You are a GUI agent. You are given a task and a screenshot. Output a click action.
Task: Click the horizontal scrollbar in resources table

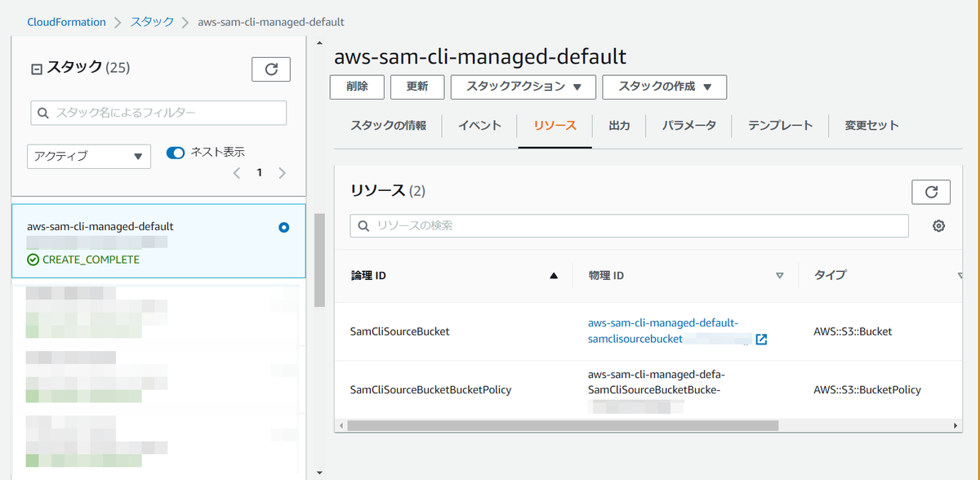(563, 425)
